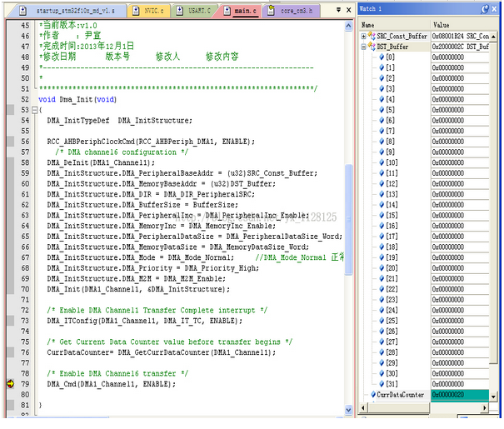Screen dimensions: 504x429
Task: Select DST_Buffer element [20]
Action: click(392, 268)
